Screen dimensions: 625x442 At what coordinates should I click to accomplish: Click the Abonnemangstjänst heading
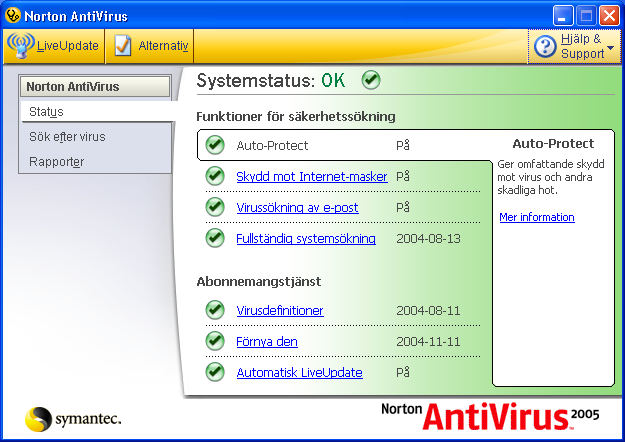pyautogui.click(x=259, y=281)
